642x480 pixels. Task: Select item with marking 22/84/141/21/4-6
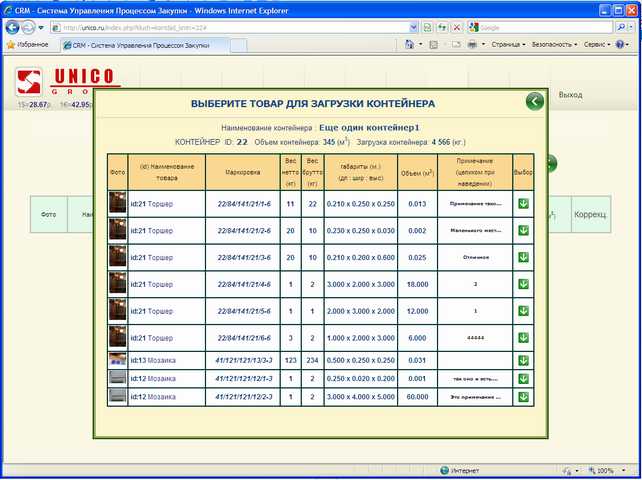click(x=523, y=284)
